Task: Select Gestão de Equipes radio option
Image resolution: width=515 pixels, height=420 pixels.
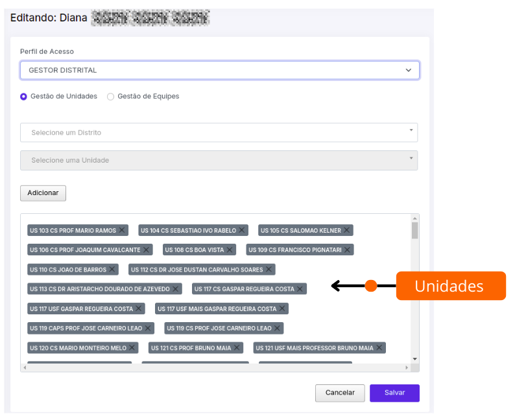Action: tap(111, 97)
